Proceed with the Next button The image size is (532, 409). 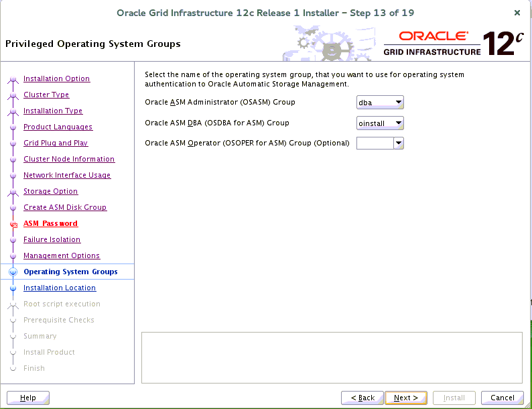coord(406,398)
